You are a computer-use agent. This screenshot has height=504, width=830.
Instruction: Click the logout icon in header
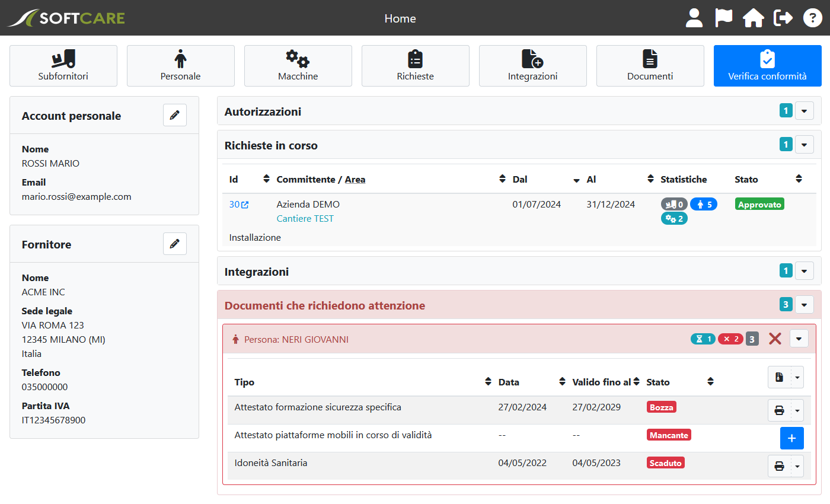coord(783,18)
